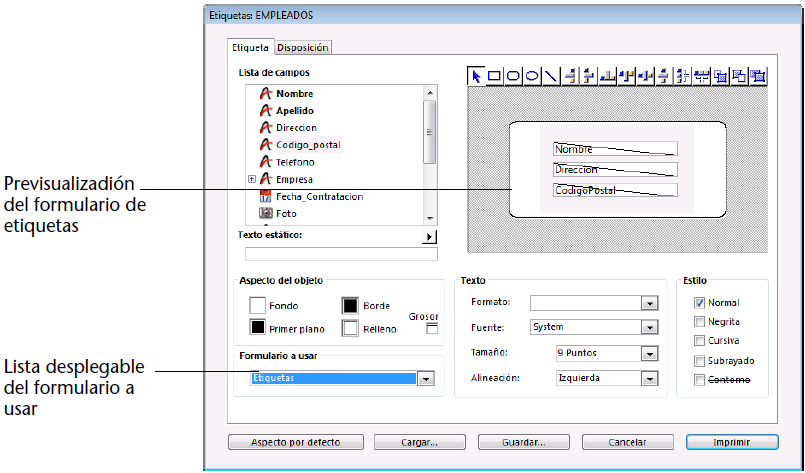Switch to the Disposición tab
The width and height of the screenshot is (805, 473).
[x=302, y=47]
